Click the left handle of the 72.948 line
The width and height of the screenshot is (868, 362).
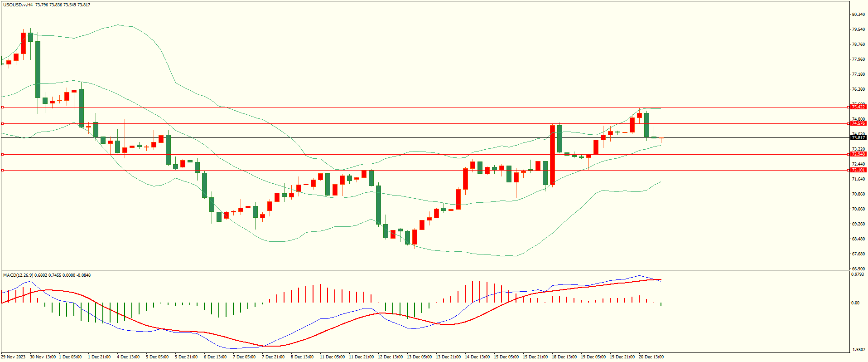[x=2, y=154]
